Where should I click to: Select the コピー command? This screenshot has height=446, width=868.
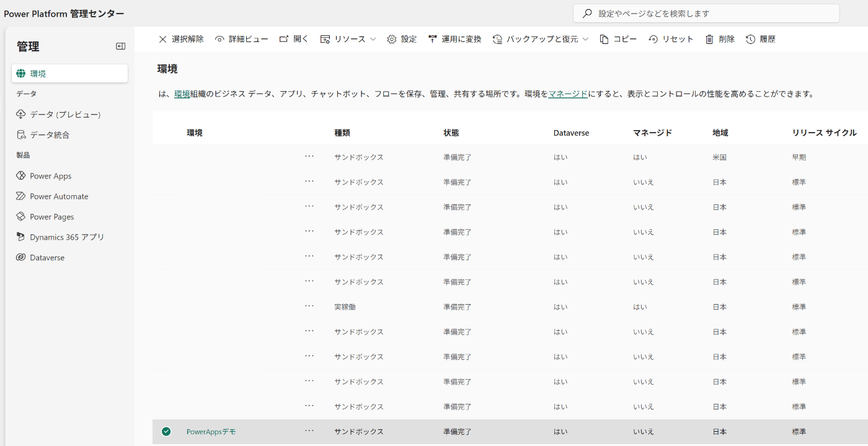click(618, 39)
